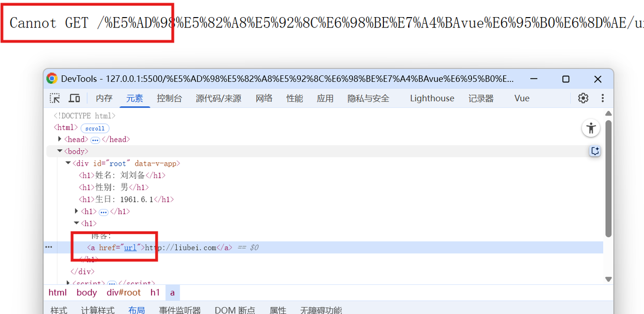The width and height of the screenshot is (644, 314).
Task: Open the 控制台 tab
Action: (x=169, y=98)
